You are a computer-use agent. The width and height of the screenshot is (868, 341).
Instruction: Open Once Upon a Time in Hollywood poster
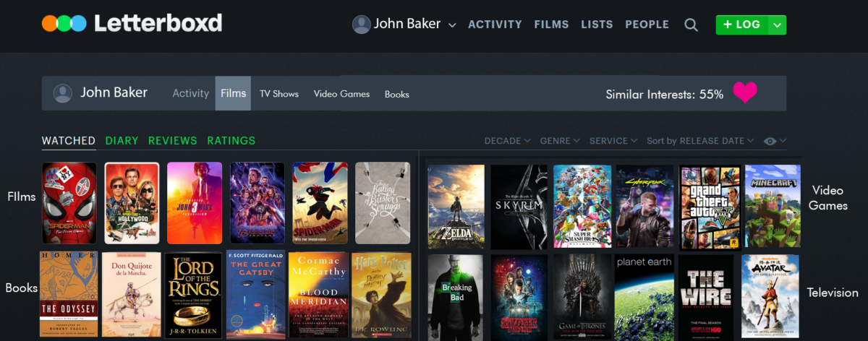point(132,203)
